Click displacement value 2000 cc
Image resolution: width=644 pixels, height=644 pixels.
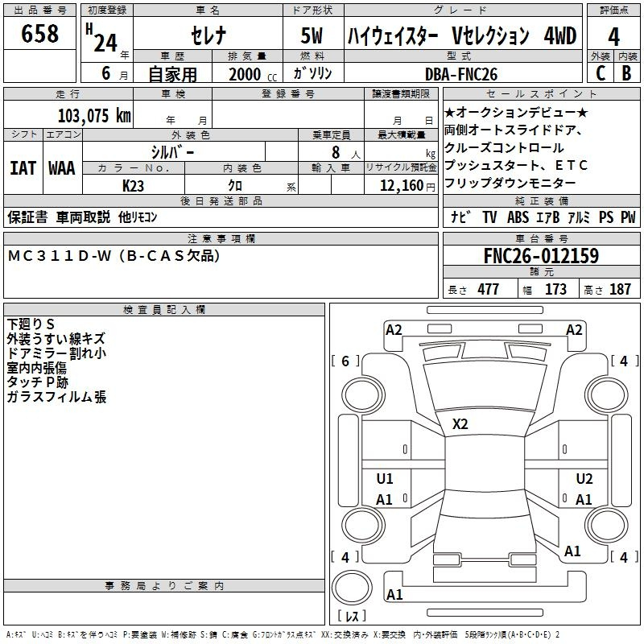tap(253, 74)
